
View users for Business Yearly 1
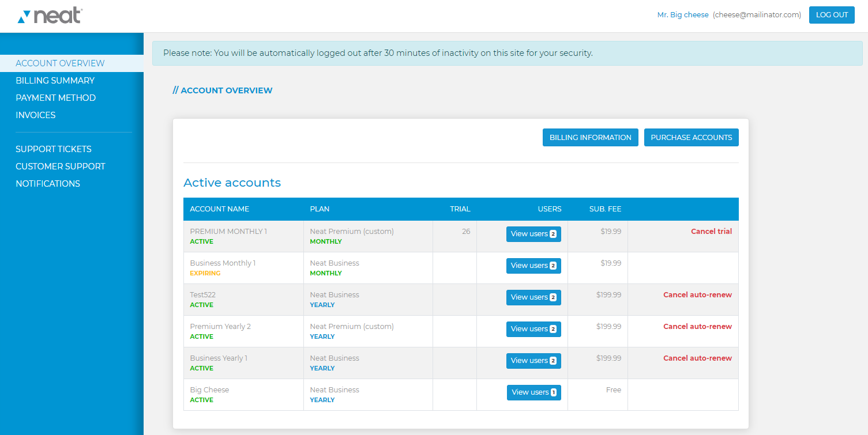click(x=533, y=361)
